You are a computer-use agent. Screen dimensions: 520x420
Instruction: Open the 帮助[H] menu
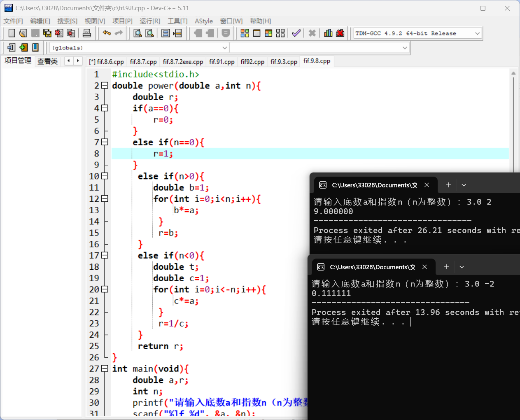(x=260, y=21)
